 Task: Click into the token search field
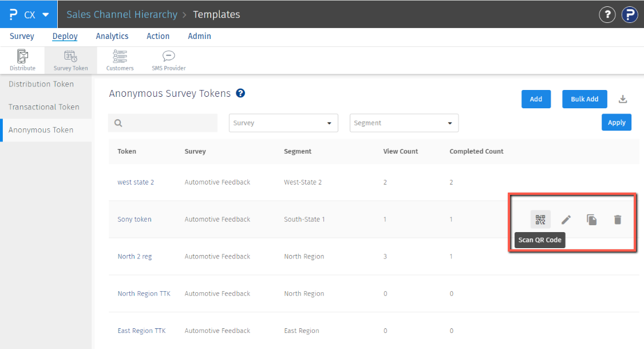click(169, 123)
